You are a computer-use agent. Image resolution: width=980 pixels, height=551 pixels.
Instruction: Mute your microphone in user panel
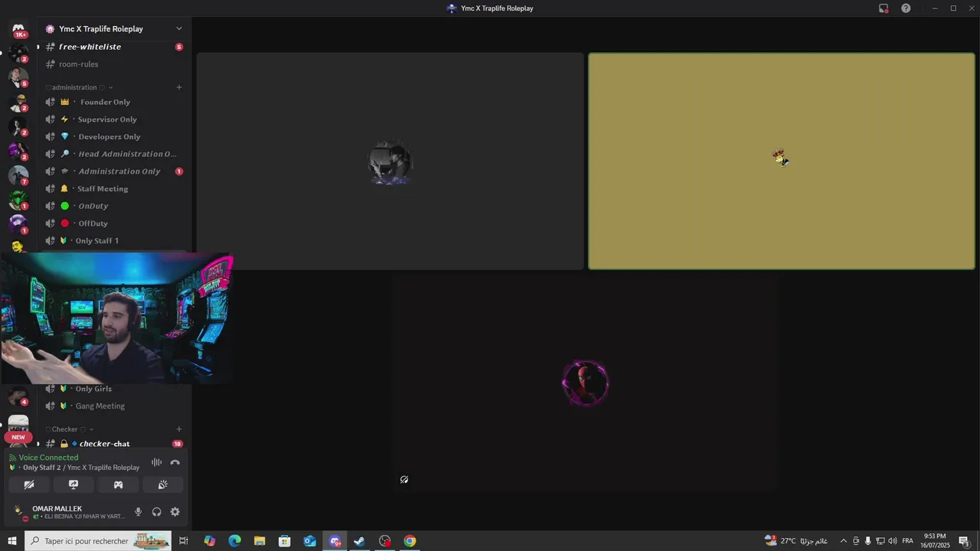[139, 512]
